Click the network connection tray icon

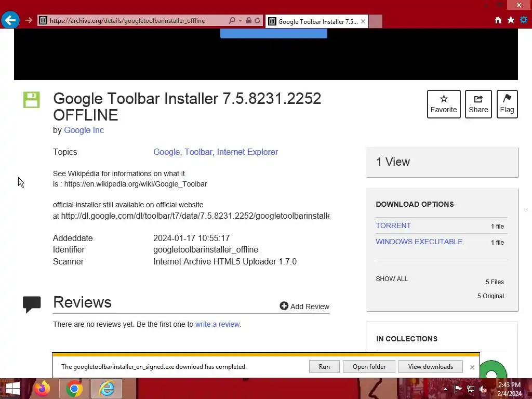pyautogui.click(x=471, y=389)
